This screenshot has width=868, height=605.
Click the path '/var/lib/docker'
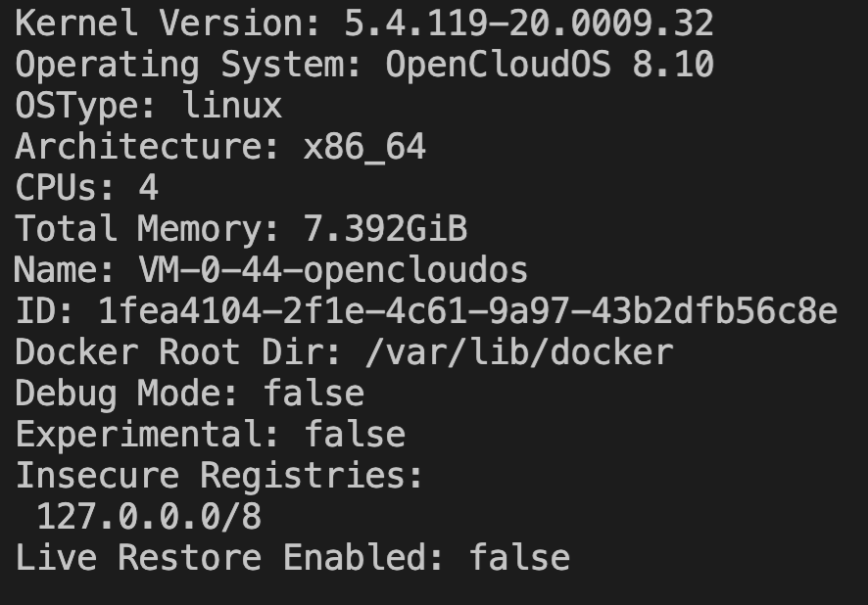pos(518,352)
